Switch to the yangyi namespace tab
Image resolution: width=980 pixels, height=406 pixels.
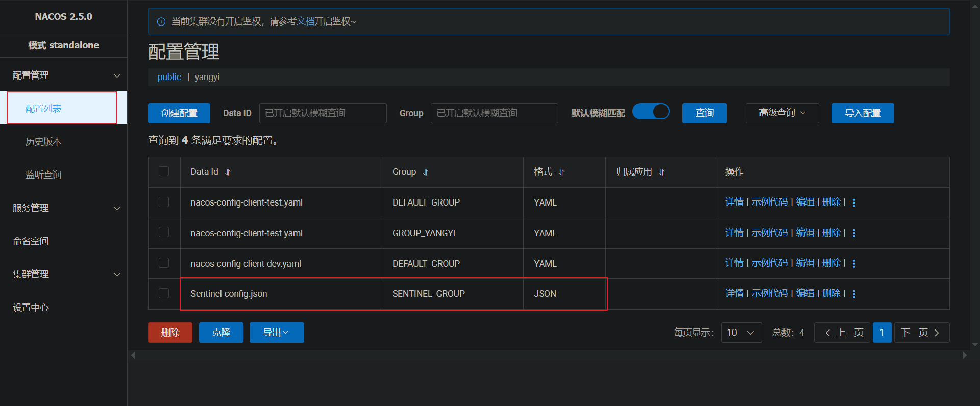coord(207,77)
